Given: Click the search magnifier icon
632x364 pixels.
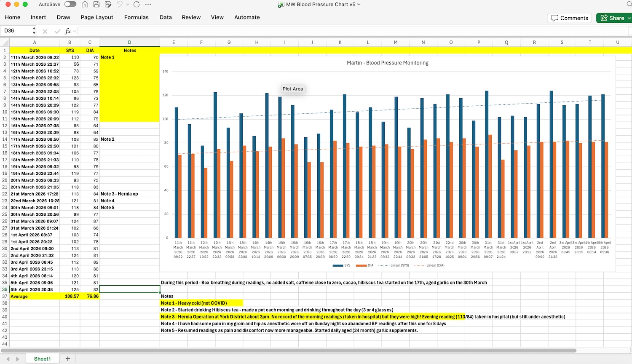Looking at the screenshot, I should 629,4.
